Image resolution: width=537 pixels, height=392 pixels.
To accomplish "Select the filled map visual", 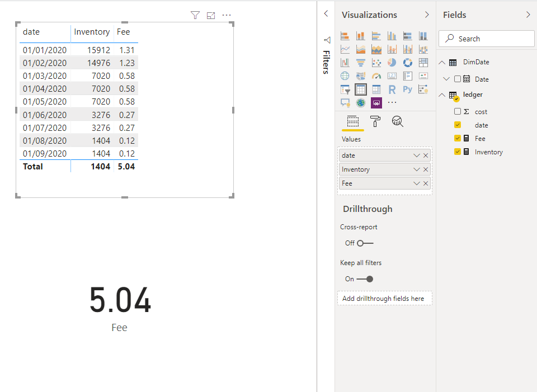I will coord(361,76).
